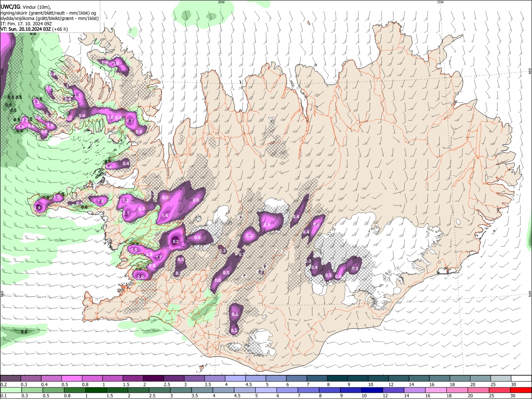Viewport: 532px width, 399px height.
Task: Click the 1.8 value label on the map
Action: [101, 202]
